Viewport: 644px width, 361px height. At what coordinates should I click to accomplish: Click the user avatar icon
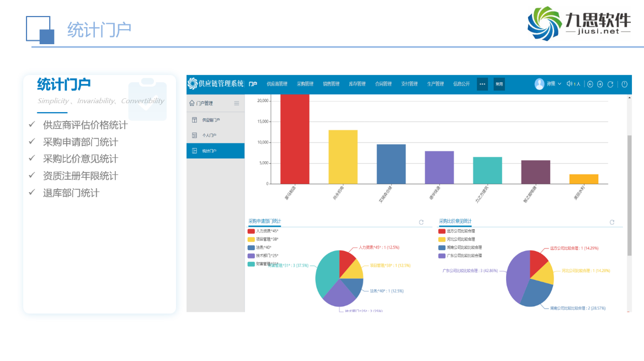(539, 84)
